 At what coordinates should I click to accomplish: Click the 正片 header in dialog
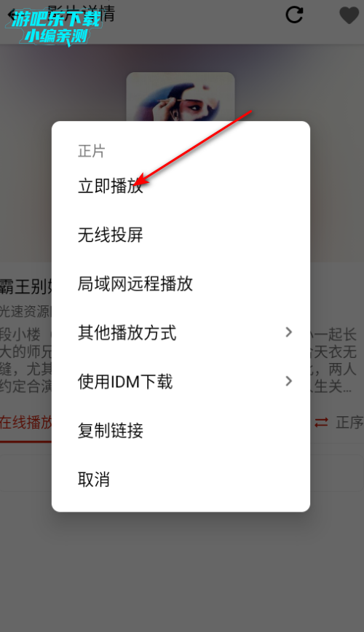pyautogui.click(x=92, y=151)
